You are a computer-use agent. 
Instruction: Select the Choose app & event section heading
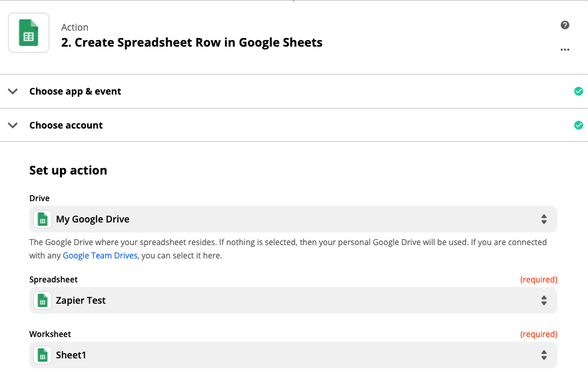pos(75,91)
